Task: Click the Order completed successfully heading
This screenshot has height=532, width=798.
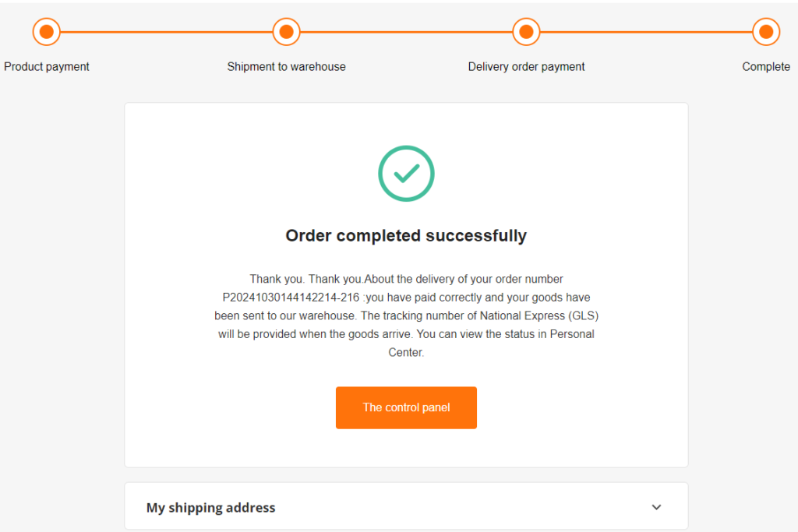Action: (406, 235)
